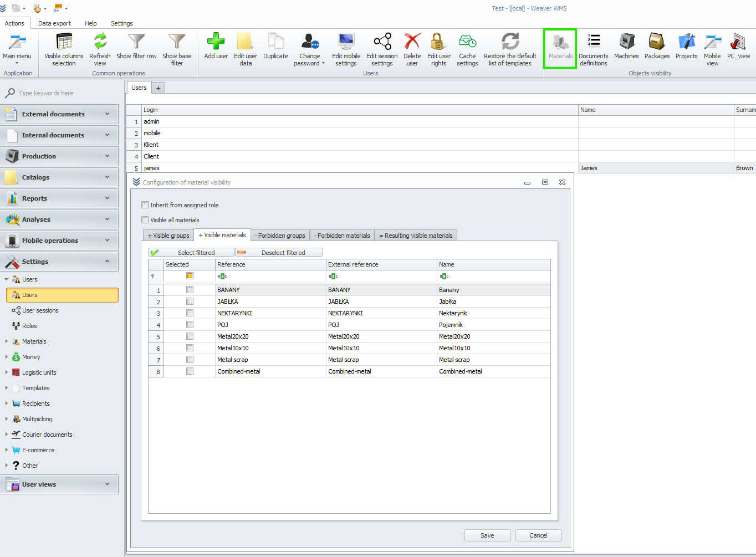Screen dimensions: 756x557
Task: Open PC_view settings
Action: 739,46
